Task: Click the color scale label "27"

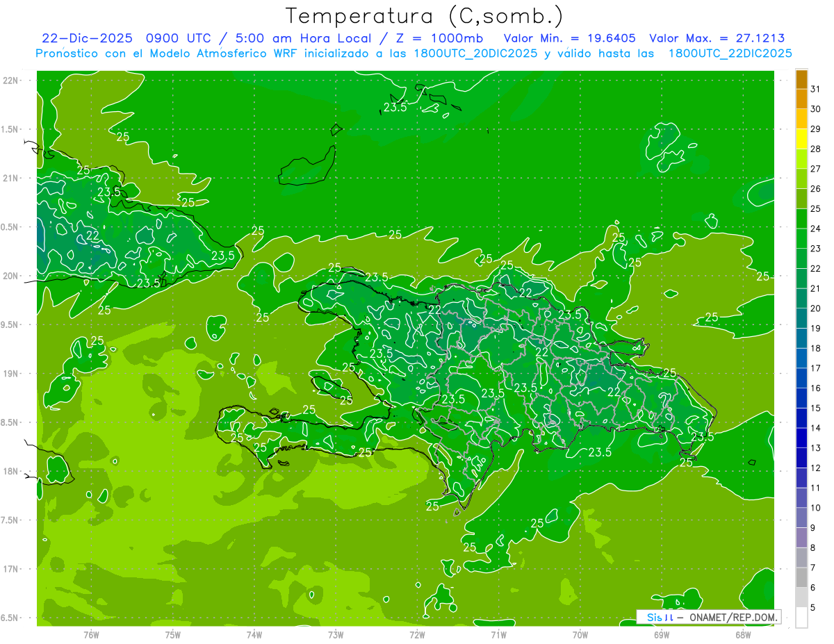Action: [x=816, y=169]
